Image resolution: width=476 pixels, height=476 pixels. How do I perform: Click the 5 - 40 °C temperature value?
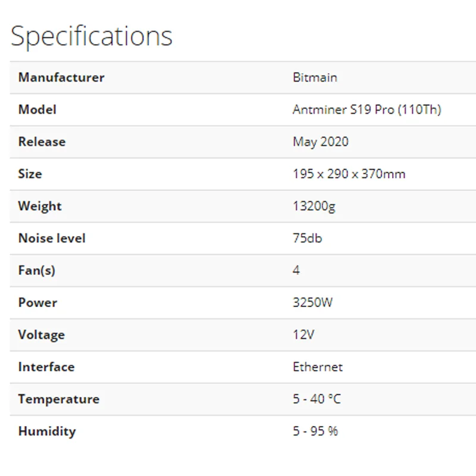317,399
